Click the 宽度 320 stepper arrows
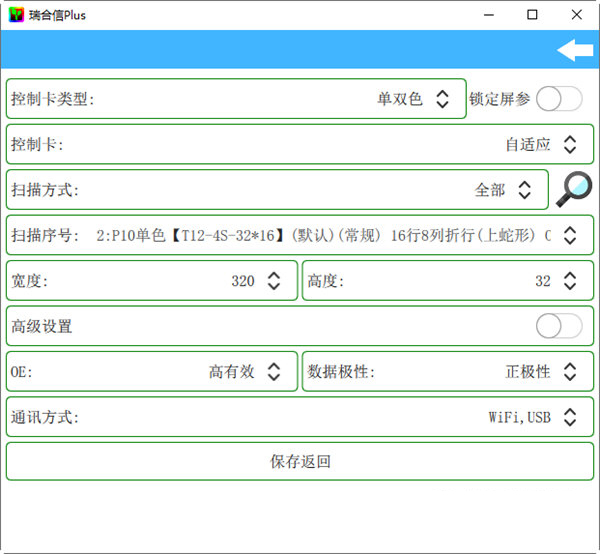 click(274, 281)
